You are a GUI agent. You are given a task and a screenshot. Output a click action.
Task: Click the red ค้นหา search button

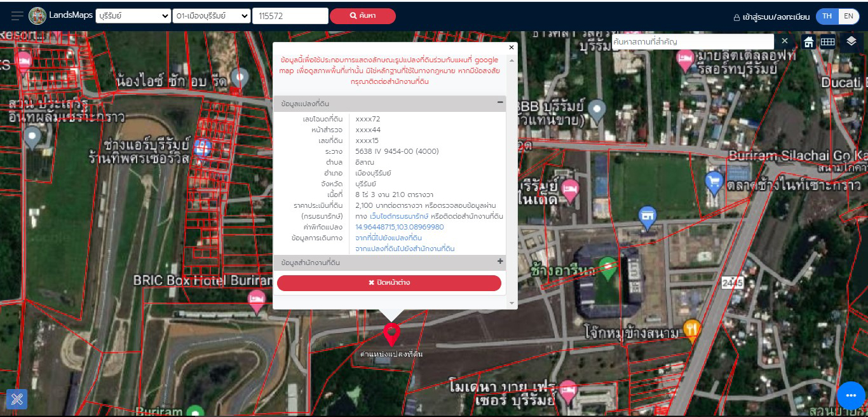point(363,17)
